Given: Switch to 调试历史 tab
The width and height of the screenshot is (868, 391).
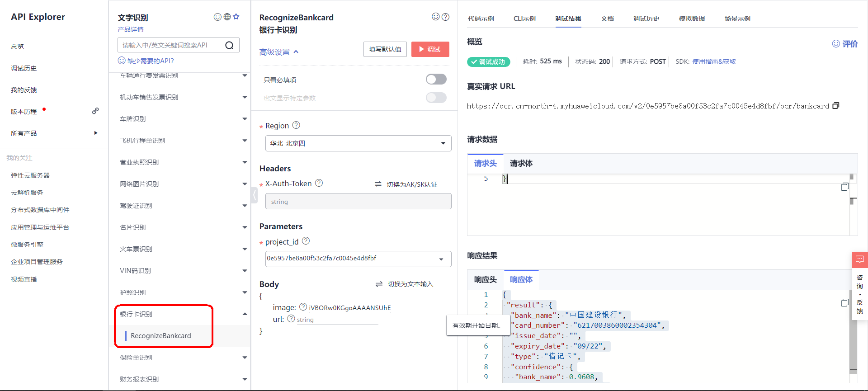Looking at the screenshot, I should (646, 19).
